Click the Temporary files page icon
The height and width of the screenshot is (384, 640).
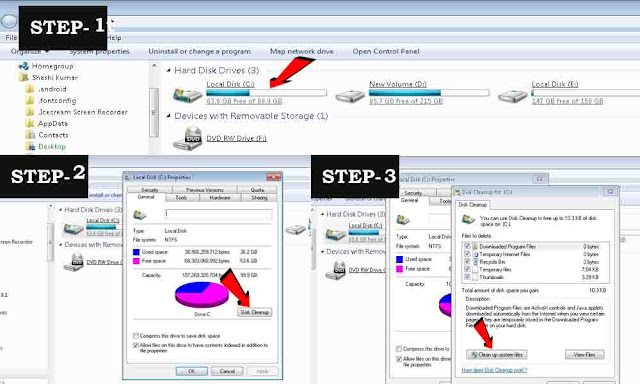(x=475, y=270)
